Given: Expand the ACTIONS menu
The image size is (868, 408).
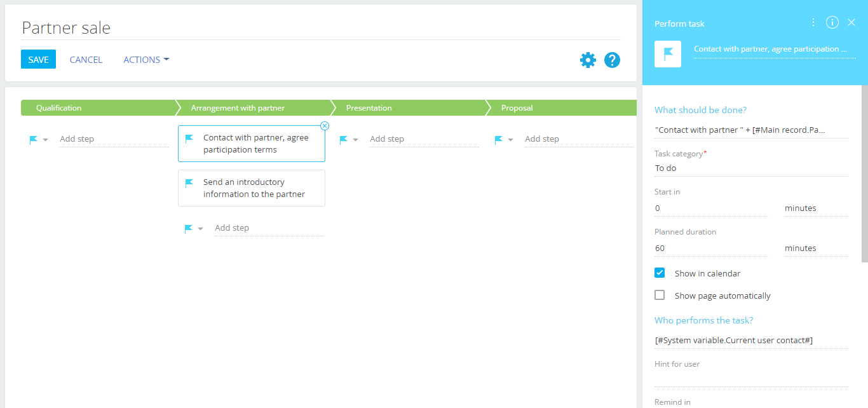Looking at the screenshot, I should click(146, 60).
